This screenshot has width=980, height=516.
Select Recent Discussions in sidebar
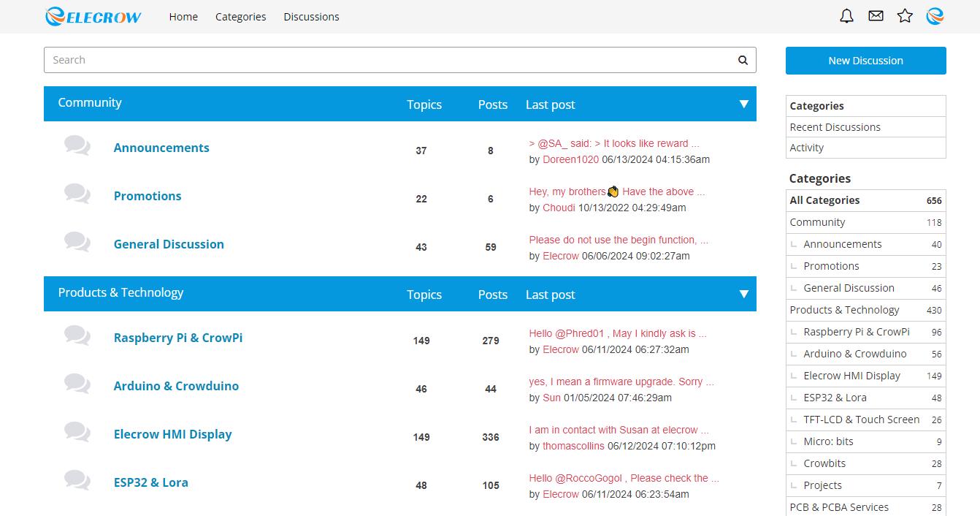866,126
